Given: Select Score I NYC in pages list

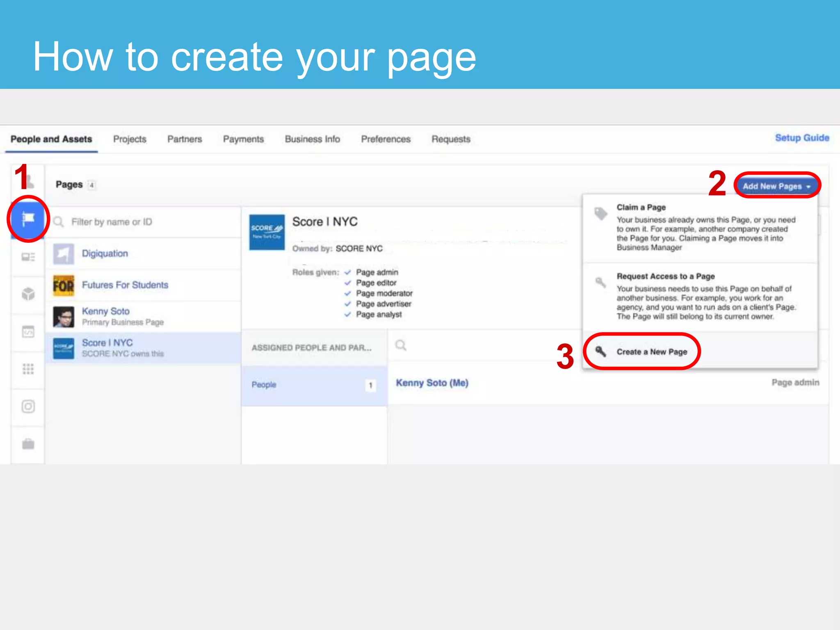Looking at the screenshot, I should click(144, 348).
